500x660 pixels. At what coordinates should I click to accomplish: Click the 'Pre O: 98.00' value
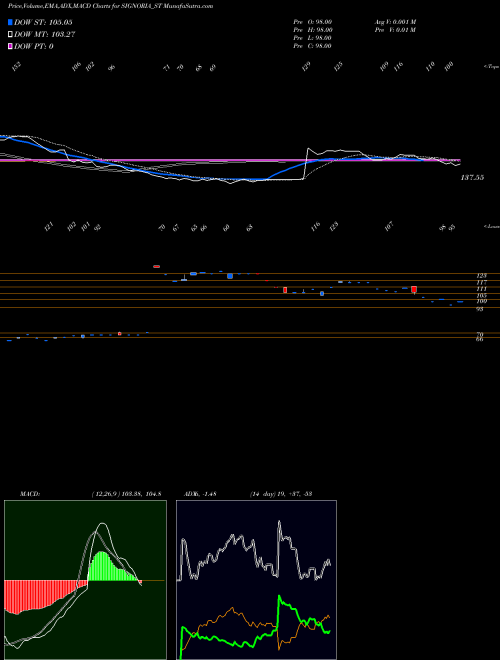tap(313, 22)
